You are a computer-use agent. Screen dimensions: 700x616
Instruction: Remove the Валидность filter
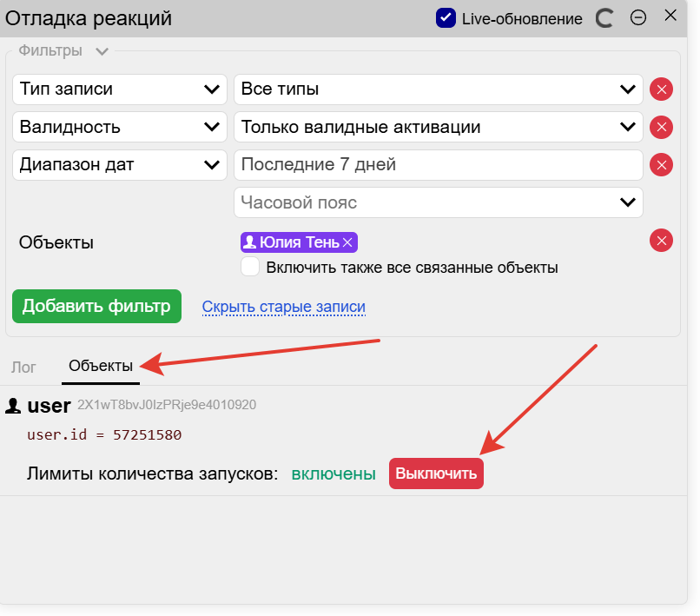661,128
